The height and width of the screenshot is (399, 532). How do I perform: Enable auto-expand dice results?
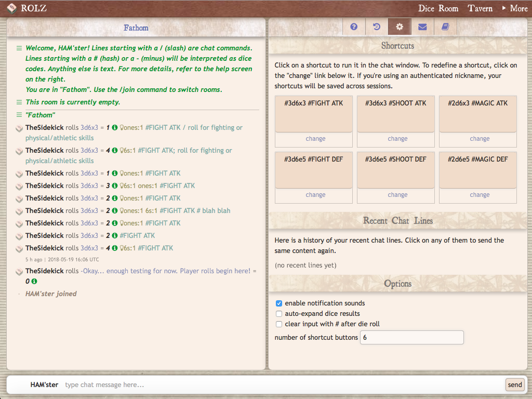point(278,313)
